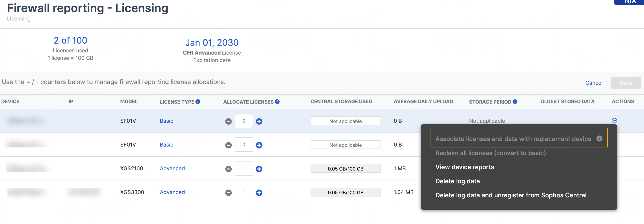Click the Storage Period info icon

pyautogui.click(x=515, y=101)
